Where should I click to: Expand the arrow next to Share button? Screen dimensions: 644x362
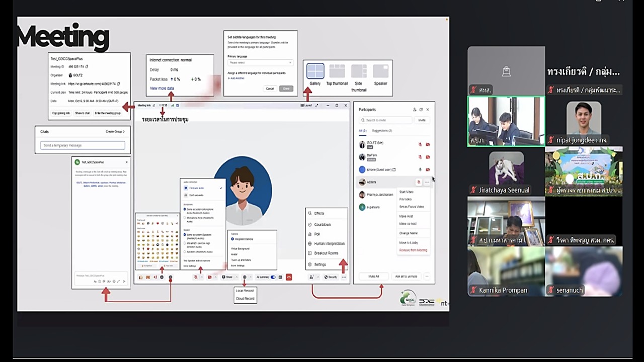coord(236,277)
